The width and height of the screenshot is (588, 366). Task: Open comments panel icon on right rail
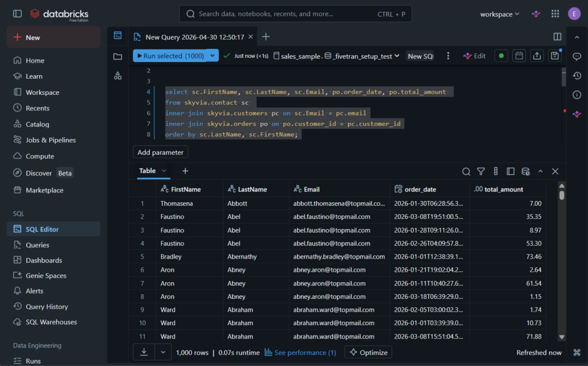(x=577, y=57)
